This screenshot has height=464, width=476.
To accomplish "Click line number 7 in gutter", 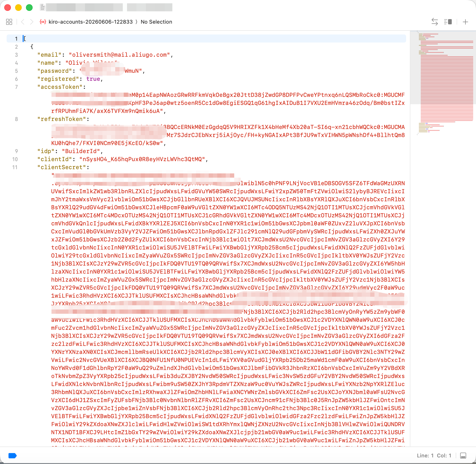I will pos(16,87).
